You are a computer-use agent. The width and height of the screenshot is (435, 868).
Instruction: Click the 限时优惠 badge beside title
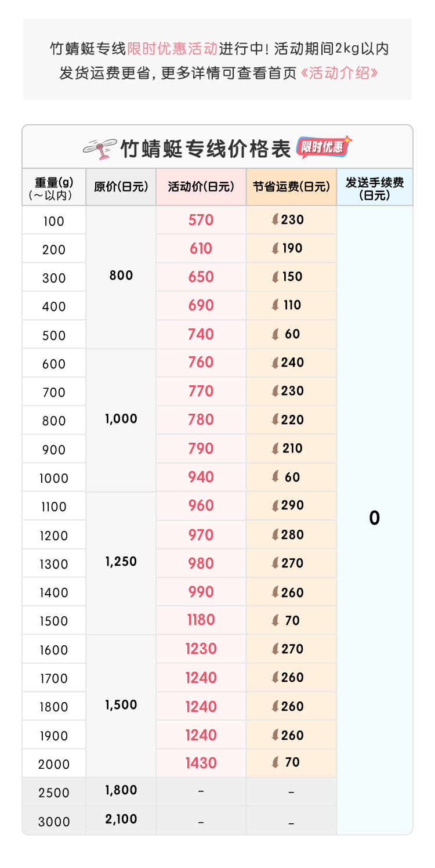click(324, 147)
